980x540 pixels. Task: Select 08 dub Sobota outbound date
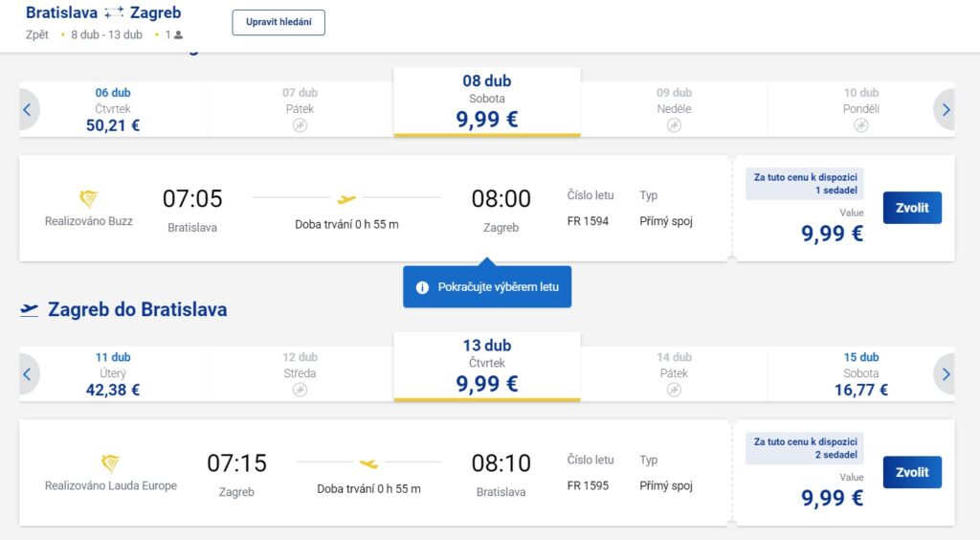486,101
